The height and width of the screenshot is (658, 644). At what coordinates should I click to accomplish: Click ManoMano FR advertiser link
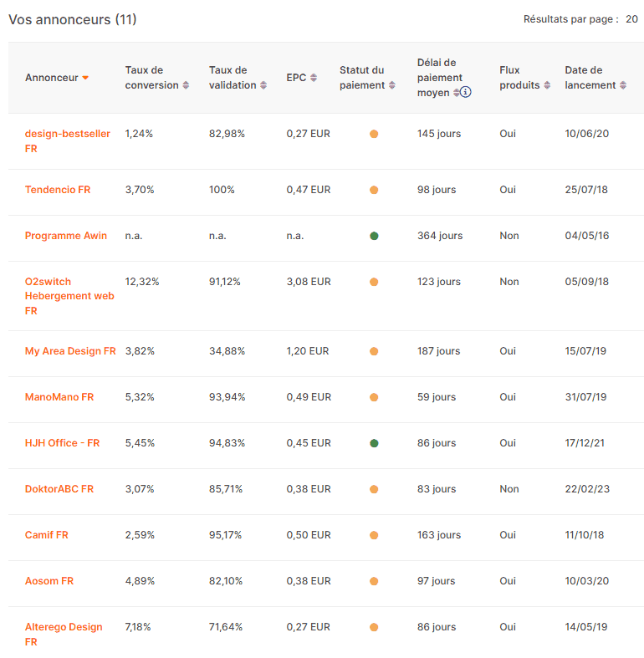click(x=59, y=397)
